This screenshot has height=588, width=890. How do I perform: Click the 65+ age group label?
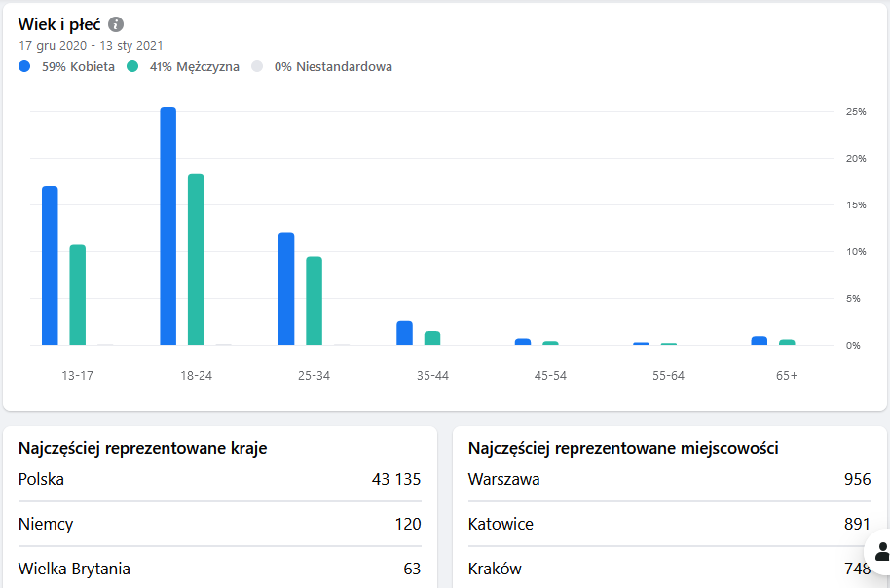(x=787, y=376)
